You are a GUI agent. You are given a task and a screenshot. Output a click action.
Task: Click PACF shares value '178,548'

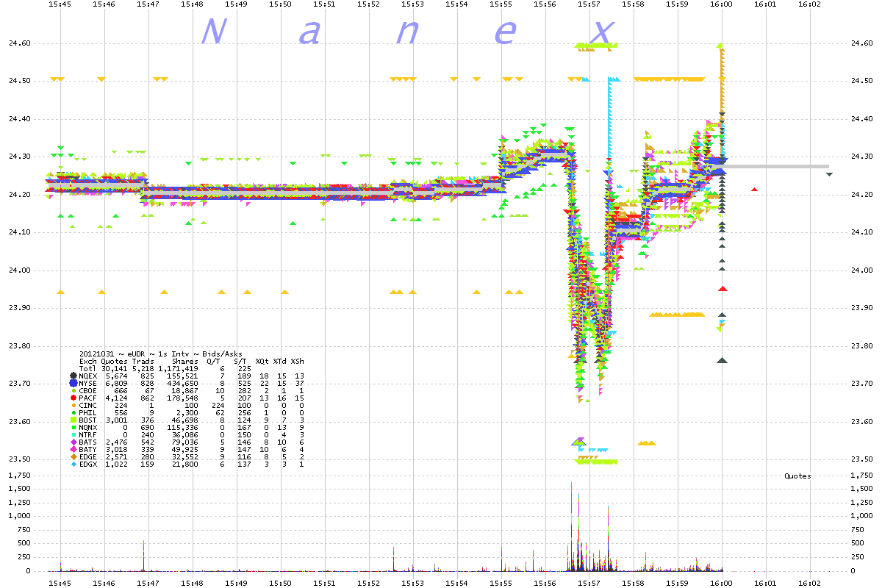click(x=183, y=398)
